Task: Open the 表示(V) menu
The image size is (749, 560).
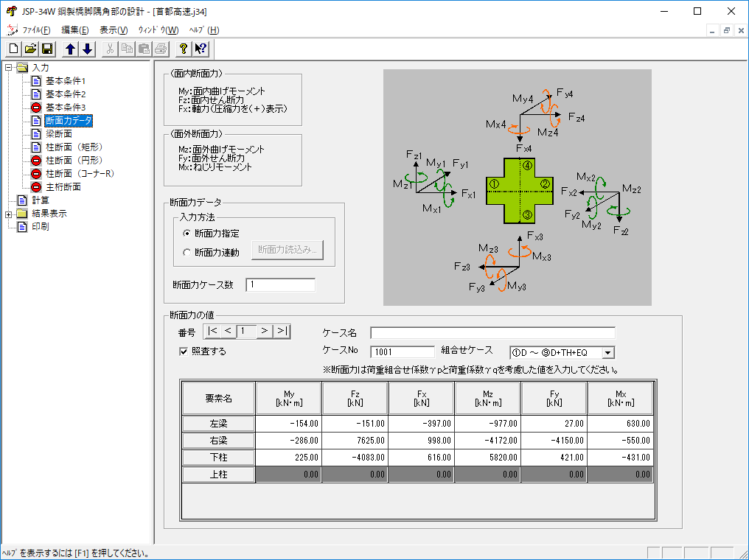Action: (x=114, y=30)
